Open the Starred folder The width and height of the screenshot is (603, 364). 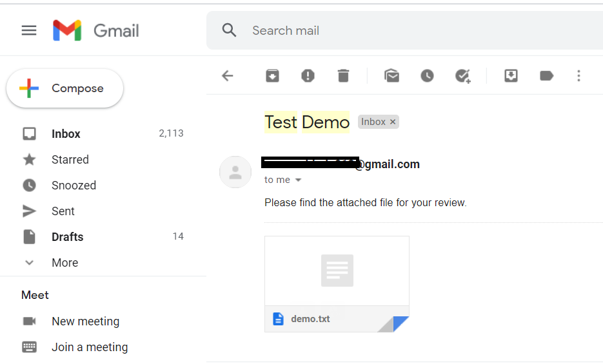(70, 160)
